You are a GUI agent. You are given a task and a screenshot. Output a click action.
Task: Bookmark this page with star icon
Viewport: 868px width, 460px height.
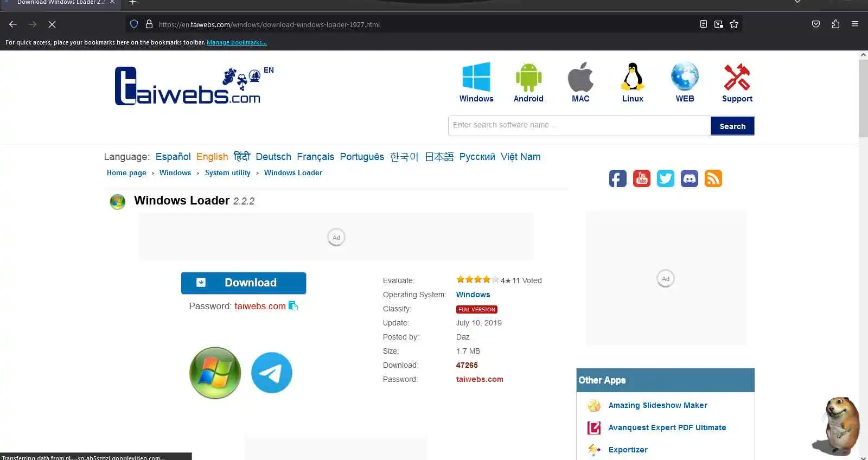(734, 24)
